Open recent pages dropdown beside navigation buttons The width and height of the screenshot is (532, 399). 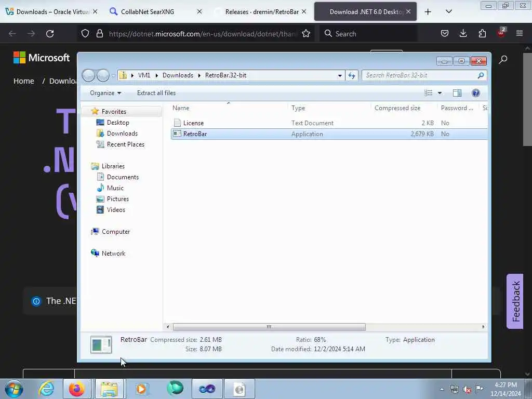click(x=113, y=75)
